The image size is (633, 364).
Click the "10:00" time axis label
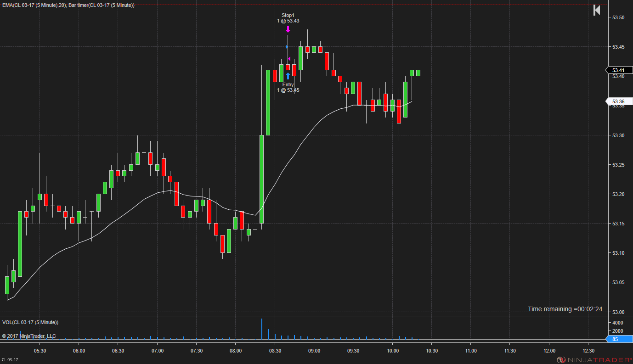point(392,351)
